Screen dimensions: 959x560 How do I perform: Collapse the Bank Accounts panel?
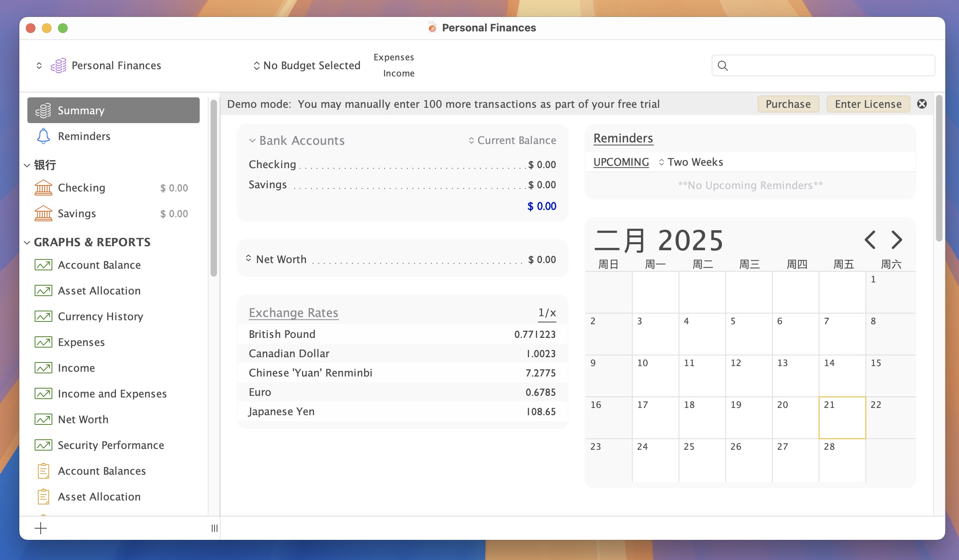(x=252, y=141)
